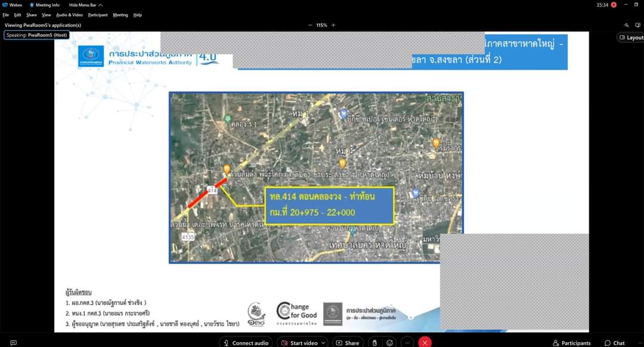Screen dimensions: 644x347
Task: Click Connect audio
Action: [x=246, y=342]
